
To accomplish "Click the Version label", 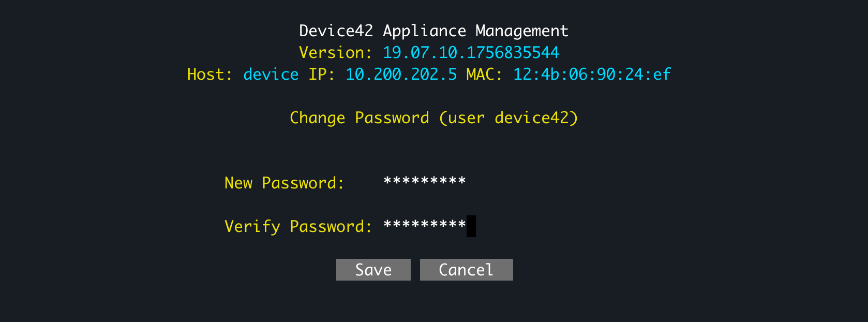I will click(x=334, y=52).
